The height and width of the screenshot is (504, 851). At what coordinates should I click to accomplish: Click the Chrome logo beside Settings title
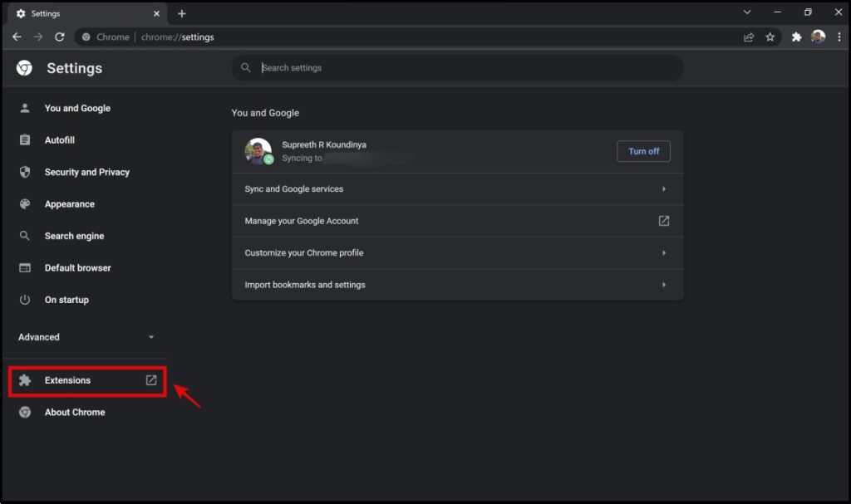24,68
